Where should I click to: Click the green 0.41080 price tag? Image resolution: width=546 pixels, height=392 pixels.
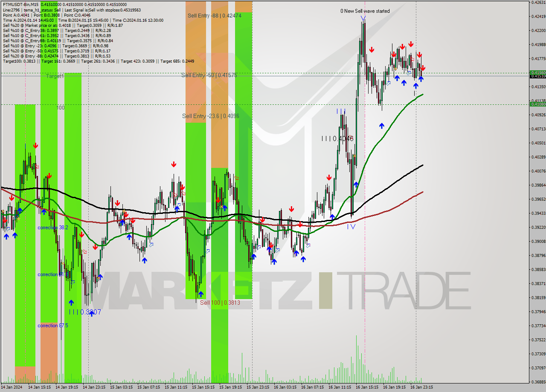point(537,104)
